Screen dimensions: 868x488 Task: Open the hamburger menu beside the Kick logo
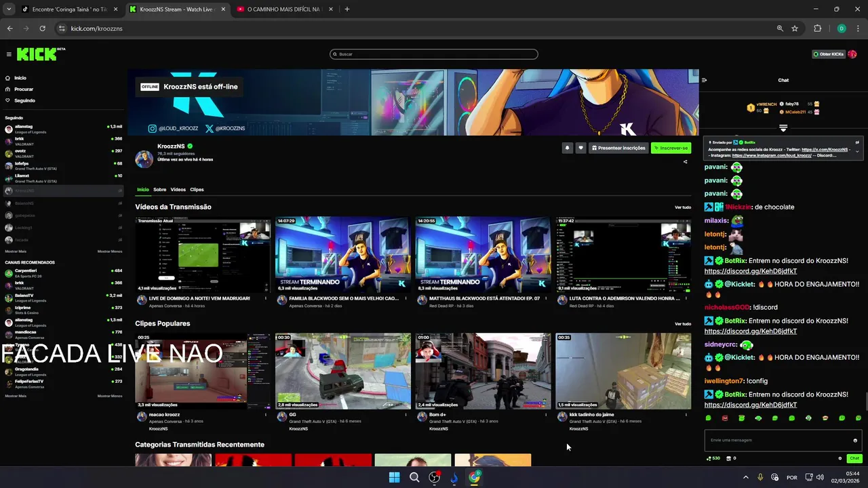click(x=9, y=54)
